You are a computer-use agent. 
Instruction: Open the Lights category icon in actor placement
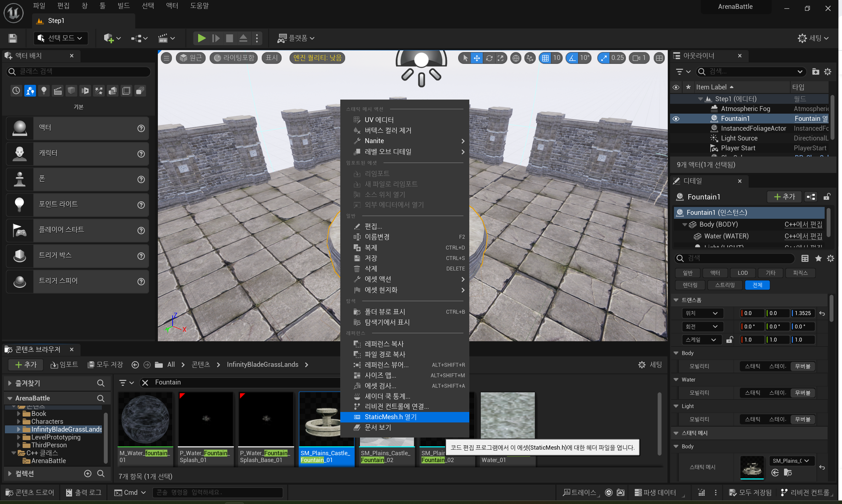pos(44,91)
